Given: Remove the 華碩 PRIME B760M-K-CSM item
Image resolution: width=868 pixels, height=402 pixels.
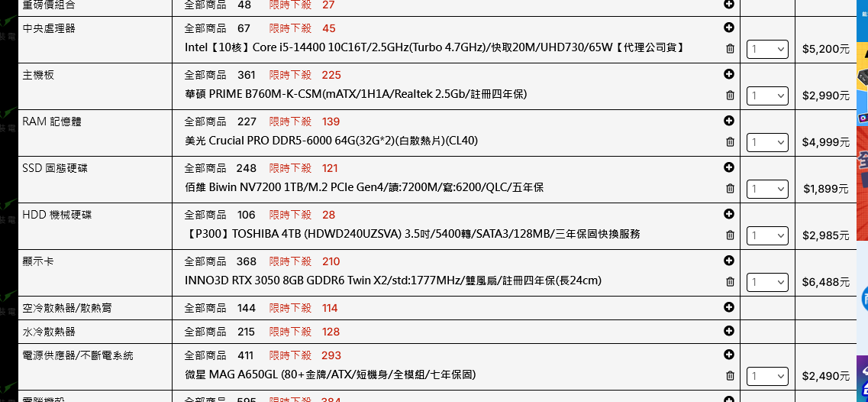Looking at the screenshot, I should pos(730,96).
